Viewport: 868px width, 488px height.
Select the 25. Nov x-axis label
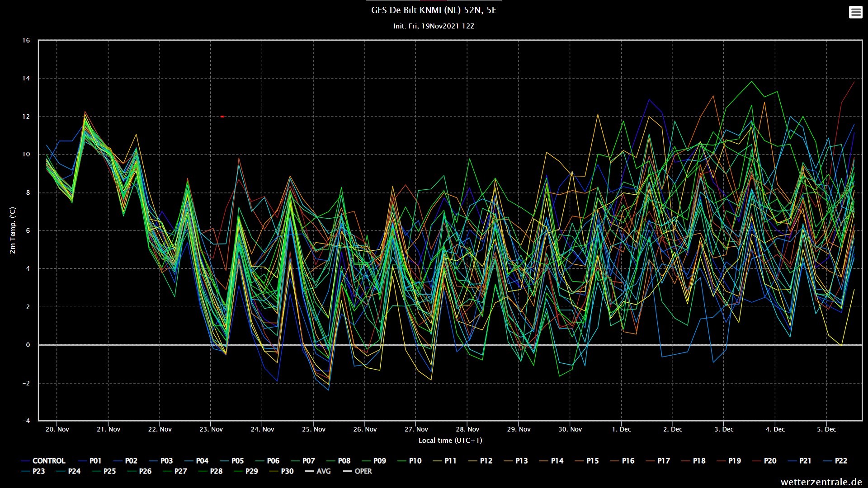pyautogui.click(x=314, y=429)
